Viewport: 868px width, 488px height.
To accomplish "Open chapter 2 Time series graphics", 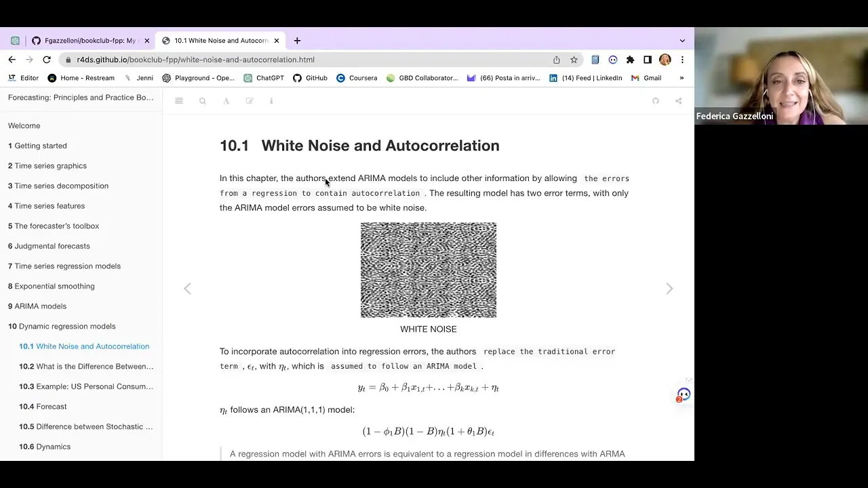I will (47, 165).
